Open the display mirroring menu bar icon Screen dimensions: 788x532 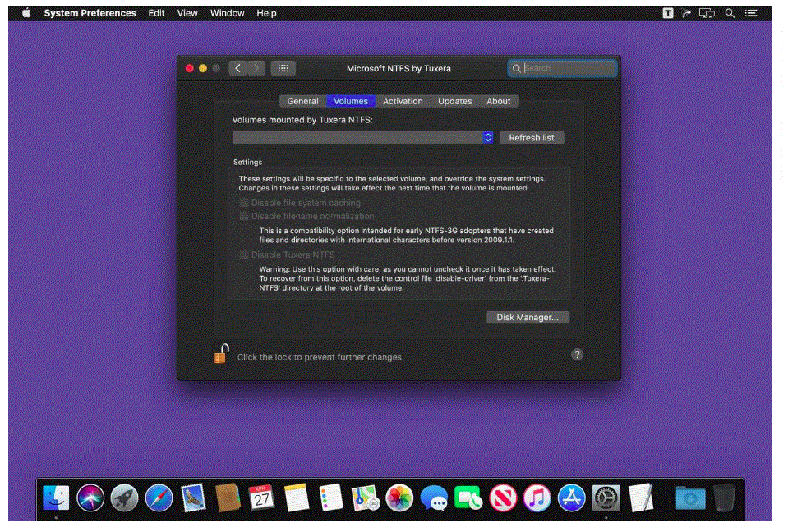pyautogui.click(x=707, y=13)
